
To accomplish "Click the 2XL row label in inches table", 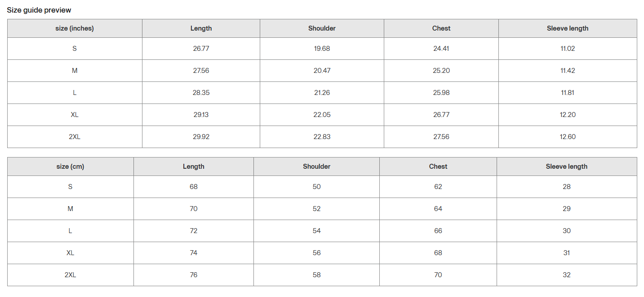I will (x=75, y=137).
